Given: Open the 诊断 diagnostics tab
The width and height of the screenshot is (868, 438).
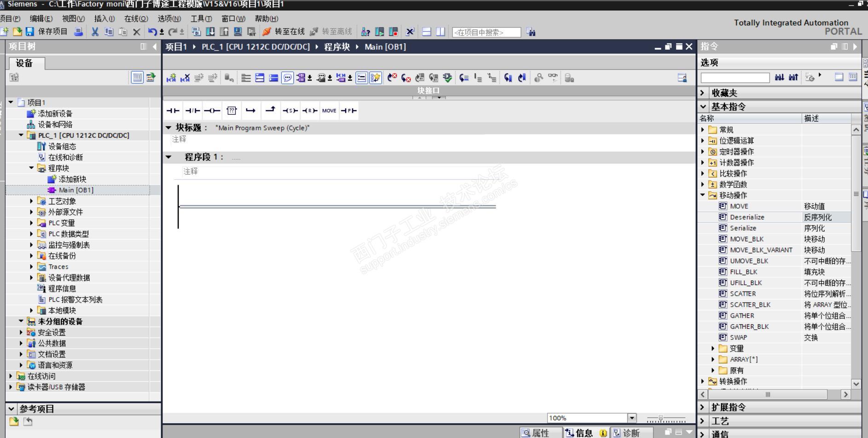Looking at the screenshot, I should click(x=631, y=433).
